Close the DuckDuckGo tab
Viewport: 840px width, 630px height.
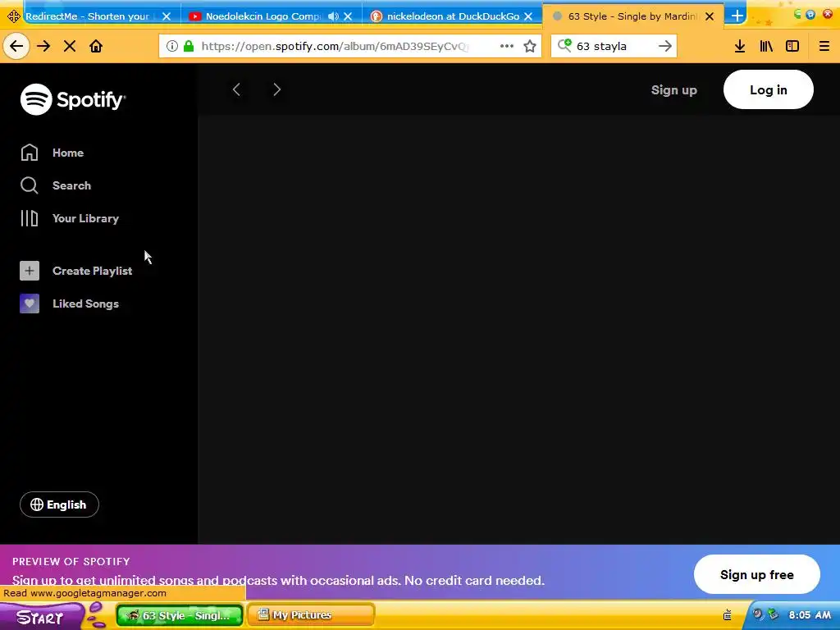coord(528,16)
